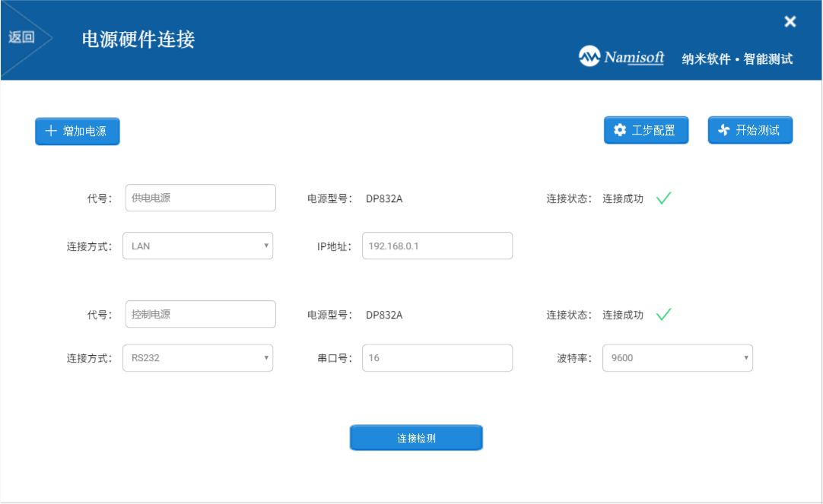Click the Namisoft logo icon
This screenshot has width=823, height=504.
[589, 56]
